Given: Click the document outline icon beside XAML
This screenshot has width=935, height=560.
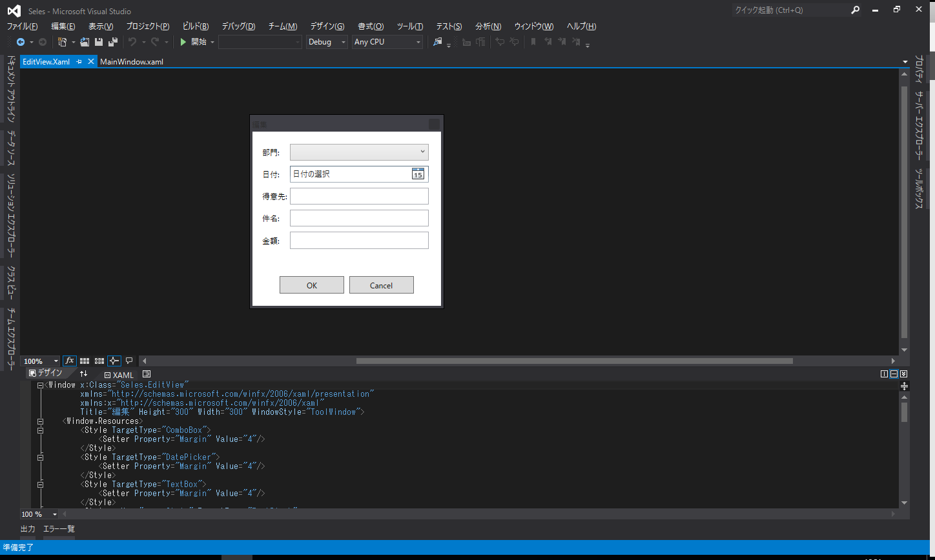Looking at the screenshot, I should [x=147, y=374].
